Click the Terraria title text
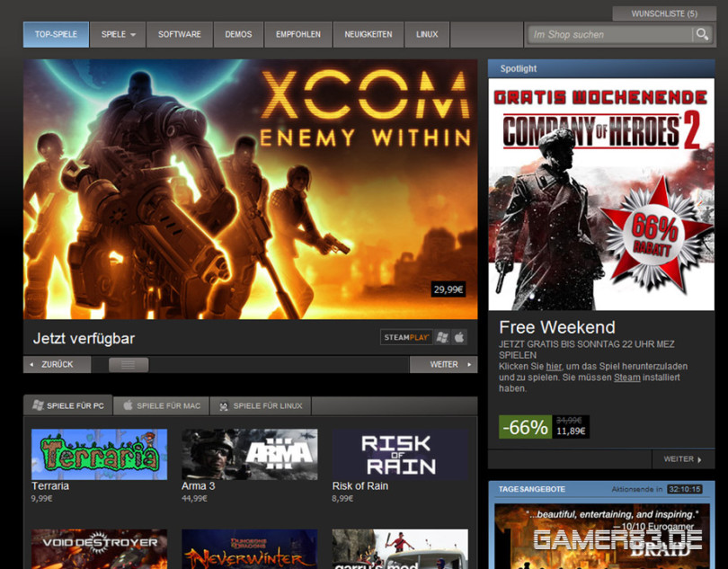This screenshot has height=569, width=728. (50, 486)
